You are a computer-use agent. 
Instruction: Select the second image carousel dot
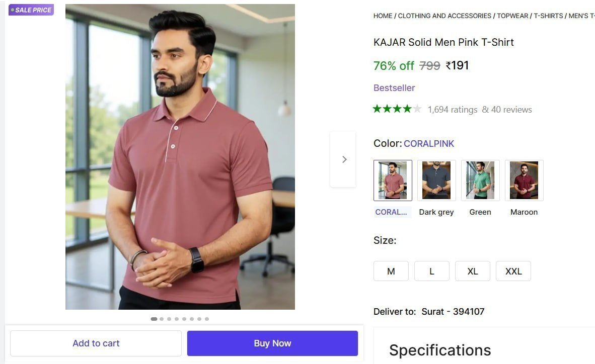(162, 318)
